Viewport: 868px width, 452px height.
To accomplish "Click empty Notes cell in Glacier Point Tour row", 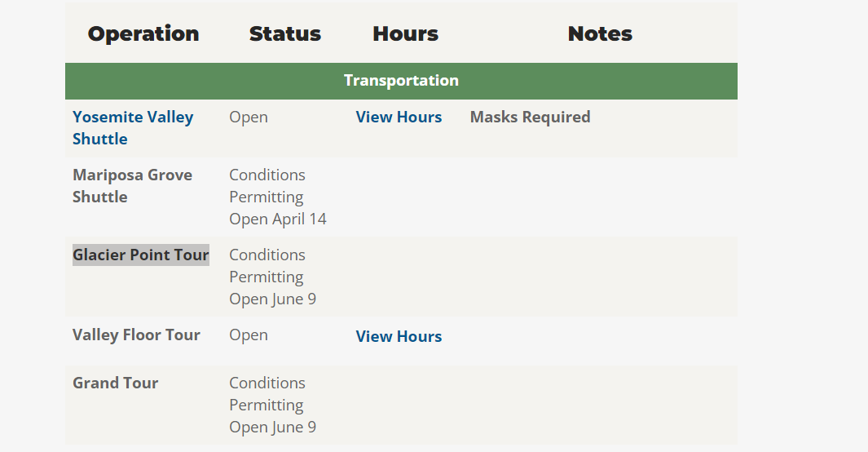I will 600,277.
